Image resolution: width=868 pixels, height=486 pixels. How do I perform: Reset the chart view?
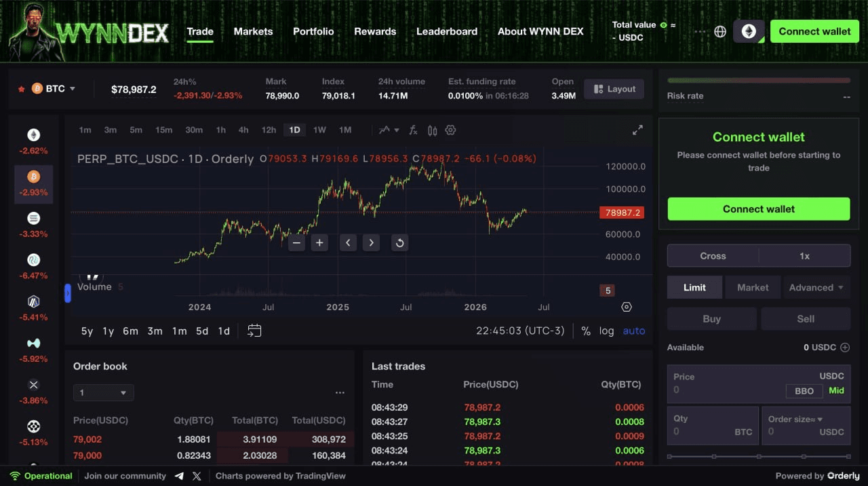coord(400,242)
